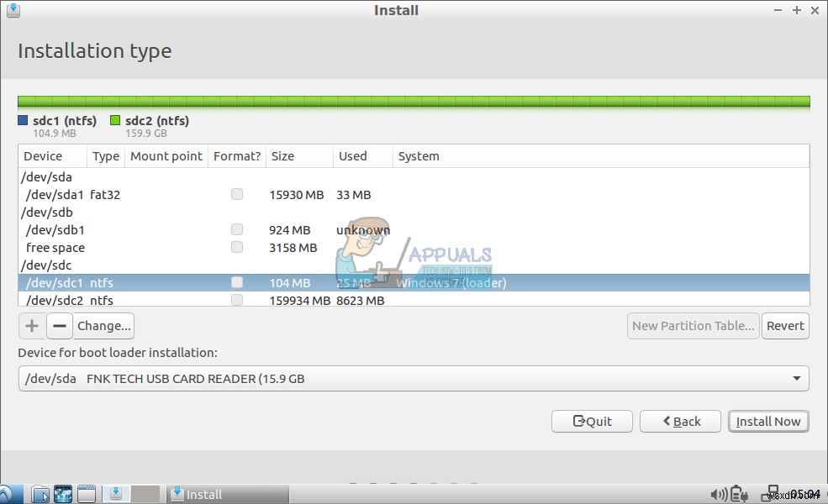The height and width of the screenshot is (504, 828).
Task: Switch to the second workspace in the pager
Action: (x=145, y=494)
